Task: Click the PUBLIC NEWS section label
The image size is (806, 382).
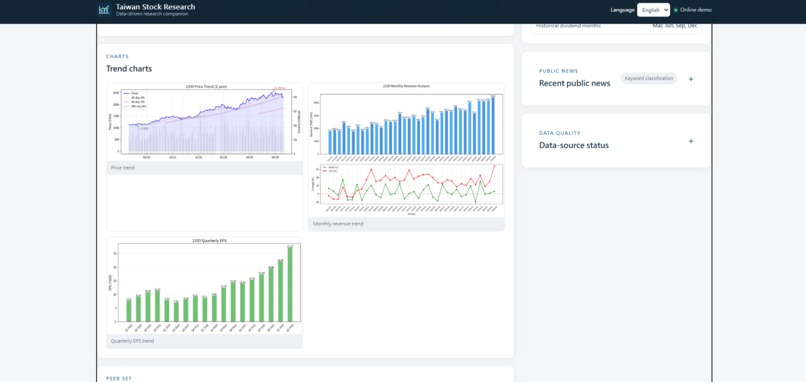Action: (x=558, y=71)
